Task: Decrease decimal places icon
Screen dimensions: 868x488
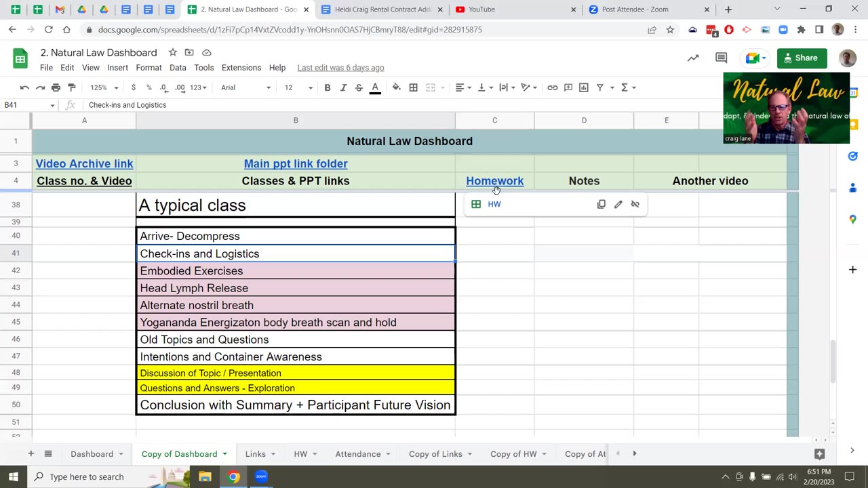Action: coord(165,87)
